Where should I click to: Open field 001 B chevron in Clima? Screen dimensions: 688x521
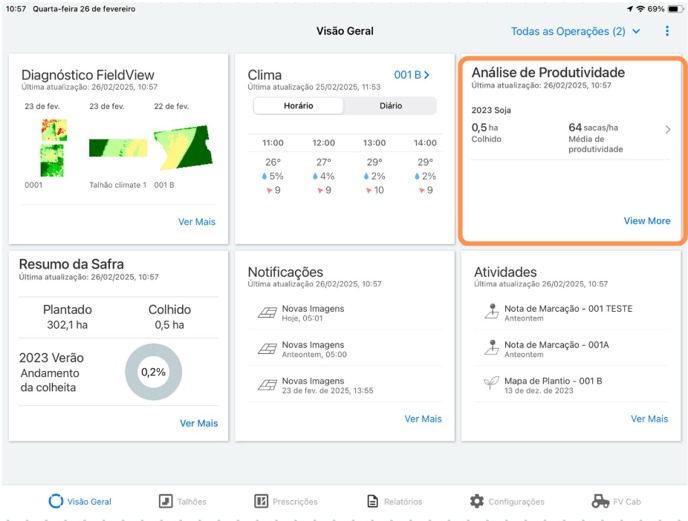tap(412, 75)
